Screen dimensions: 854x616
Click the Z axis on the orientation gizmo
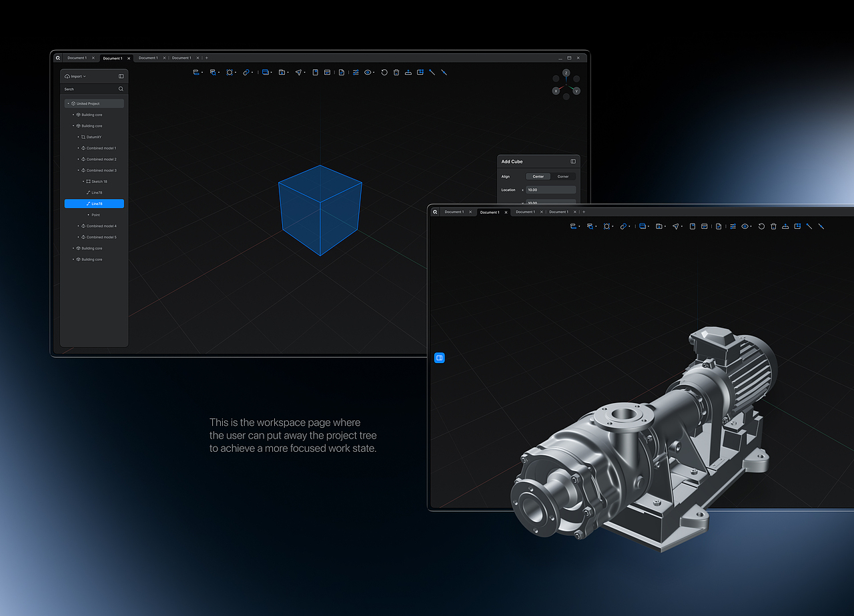(x=566, y=73)
